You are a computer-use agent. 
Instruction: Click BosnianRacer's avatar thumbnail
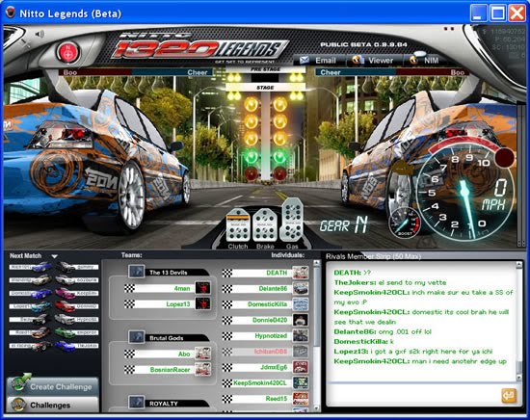pos(202,369)
